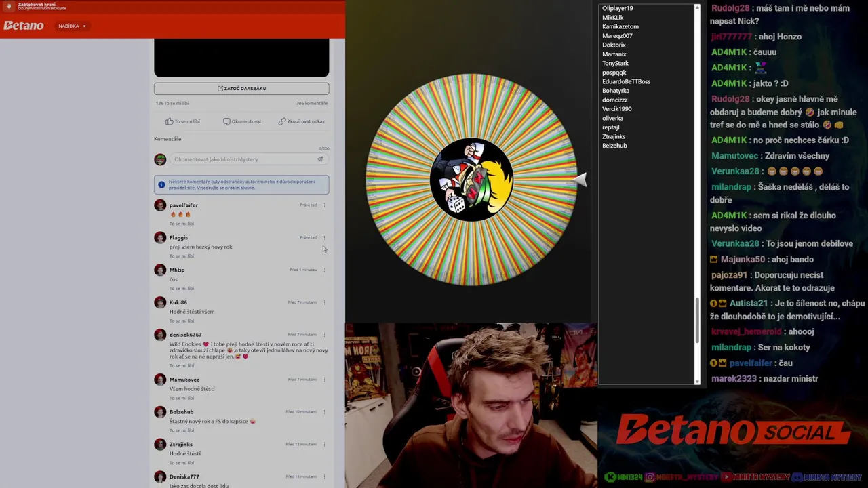Click marek2323 username in chat
The height and width of the screenshot is (488, 868).
point(734,378)
